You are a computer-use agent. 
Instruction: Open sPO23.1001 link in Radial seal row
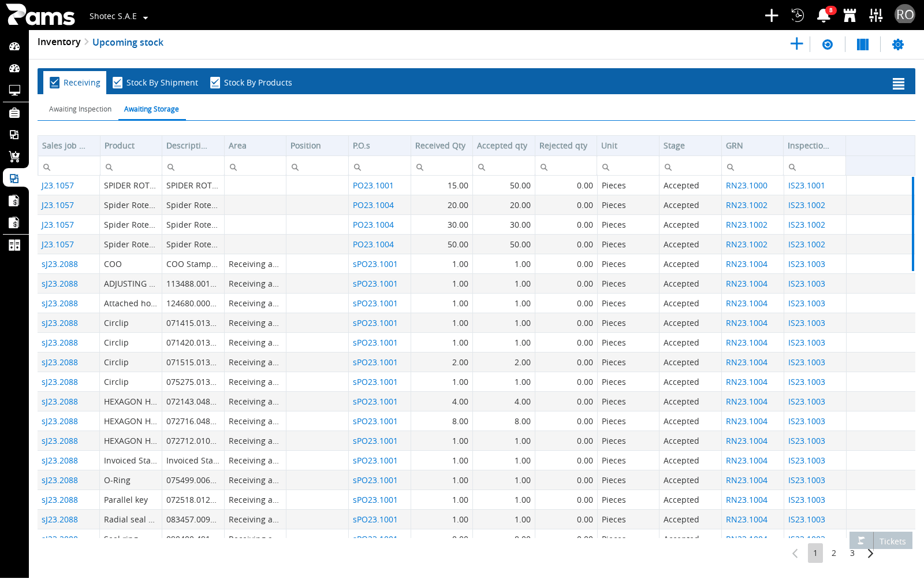[x=375, y=520]
